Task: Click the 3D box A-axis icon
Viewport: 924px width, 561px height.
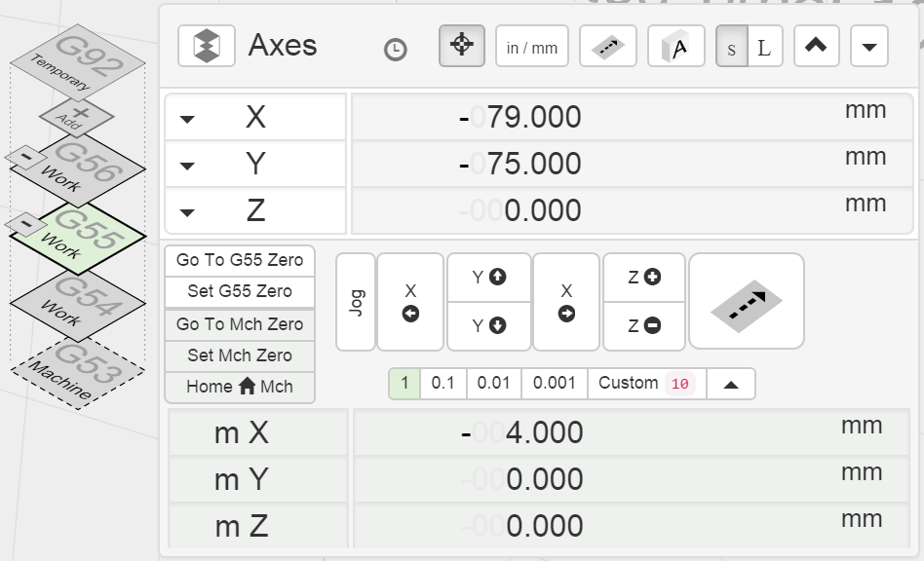Action: click(675, 46)
